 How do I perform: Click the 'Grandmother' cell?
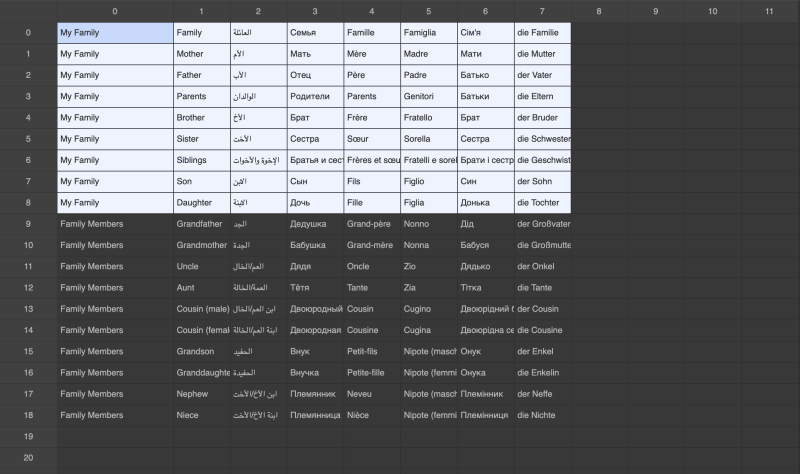coord(202,245)
